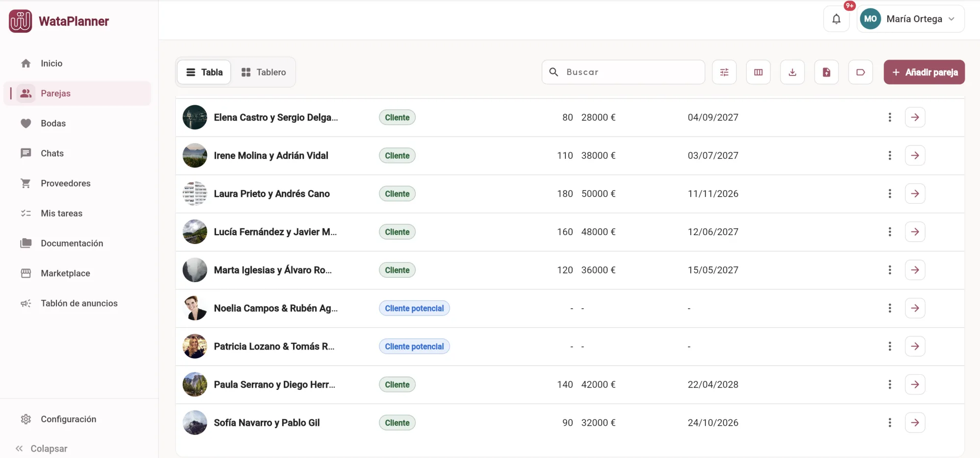Open three-dot menu for Irene Molina

pyautogui.click(x=890, y=155)
